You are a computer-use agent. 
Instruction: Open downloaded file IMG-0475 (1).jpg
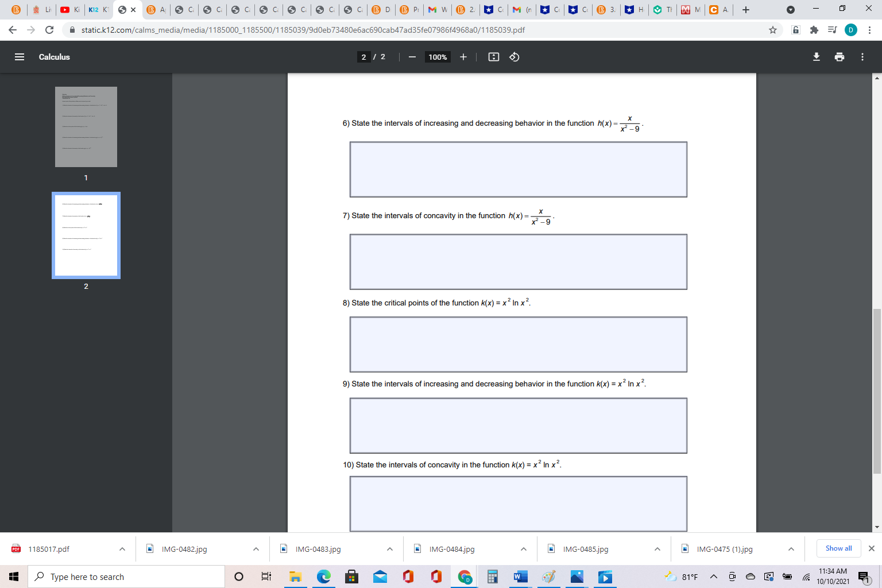(x=725, y=549)
